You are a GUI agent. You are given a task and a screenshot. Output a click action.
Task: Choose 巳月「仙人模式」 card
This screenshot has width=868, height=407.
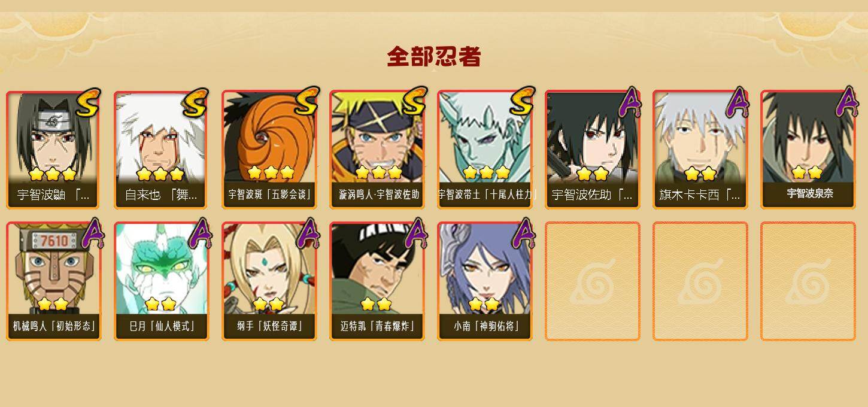point(161,281)
